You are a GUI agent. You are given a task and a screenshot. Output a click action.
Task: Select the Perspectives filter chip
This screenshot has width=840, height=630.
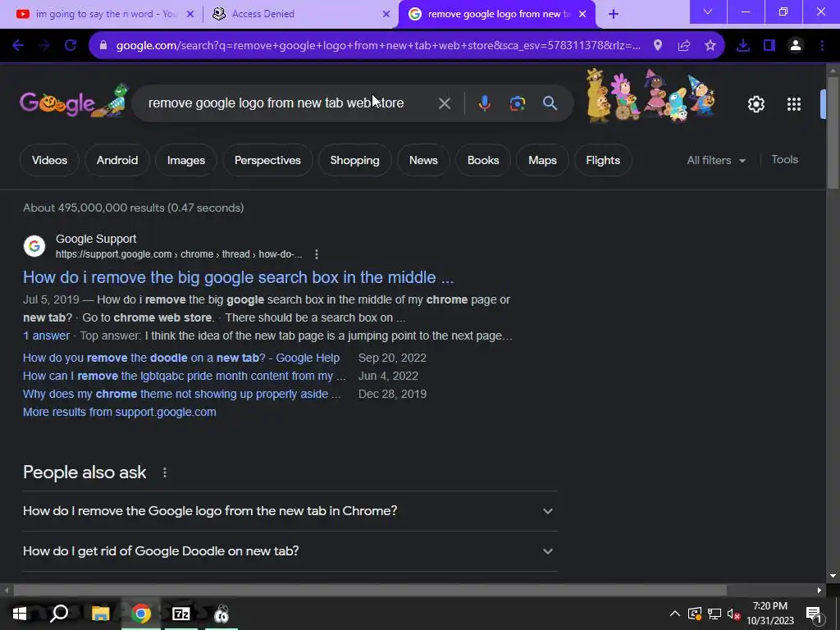click(x=267, y=160)
